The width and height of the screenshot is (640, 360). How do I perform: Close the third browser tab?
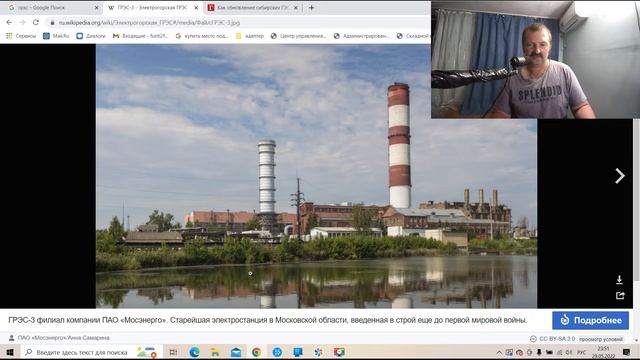click(296, 8)
